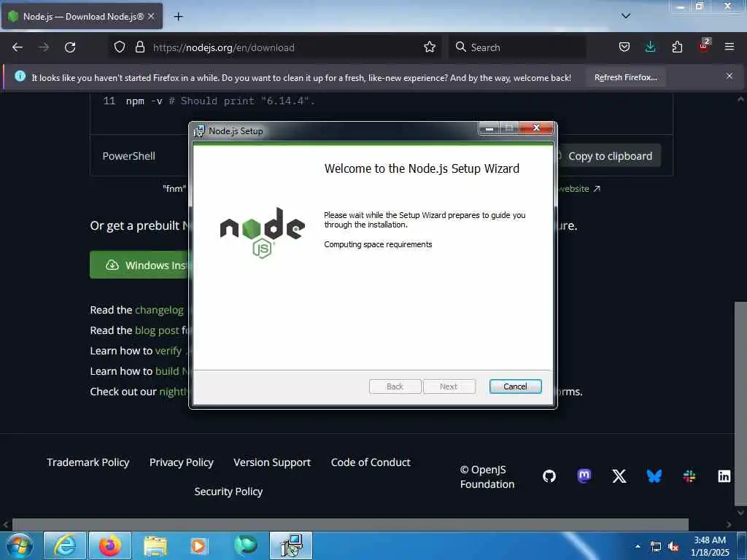Click the Windows Installer download button
Screen dimensions: 747x560
139,265
